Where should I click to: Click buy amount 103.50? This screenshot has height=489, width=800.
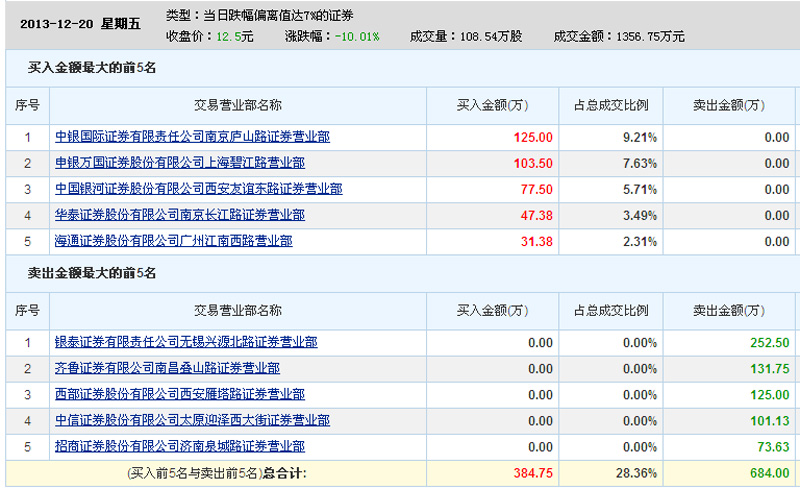point(533,163)
